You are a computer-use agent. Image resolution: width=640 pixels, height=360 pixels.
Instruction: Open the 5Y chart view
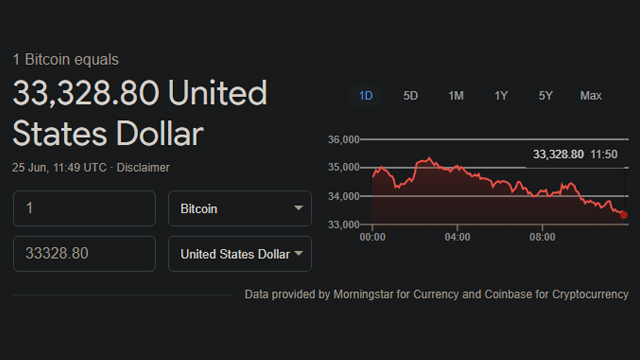click(546, 96)
